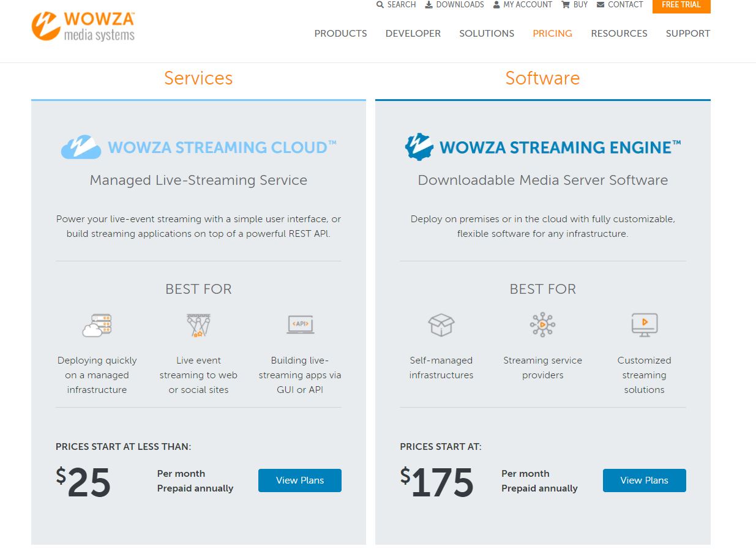Click the Software column heading
The height and width of the screenshot is (557, 756).
pos(542,78)
